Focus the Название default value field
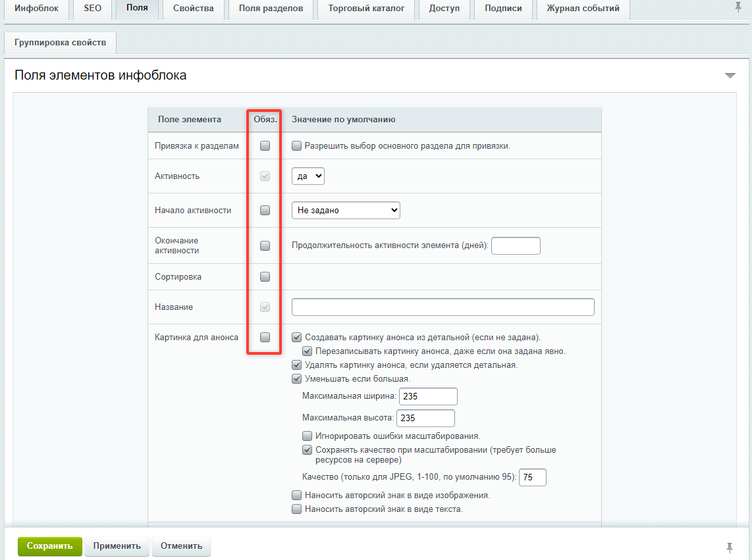 pyautogui.click(x=443, y=307)
